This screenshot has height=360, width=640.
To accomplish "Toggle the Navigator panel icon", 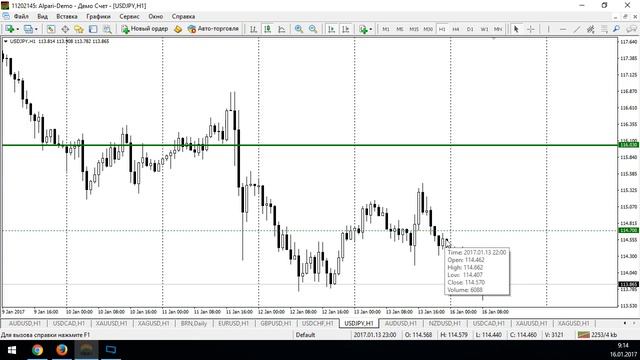I will (x=79, y=29).
